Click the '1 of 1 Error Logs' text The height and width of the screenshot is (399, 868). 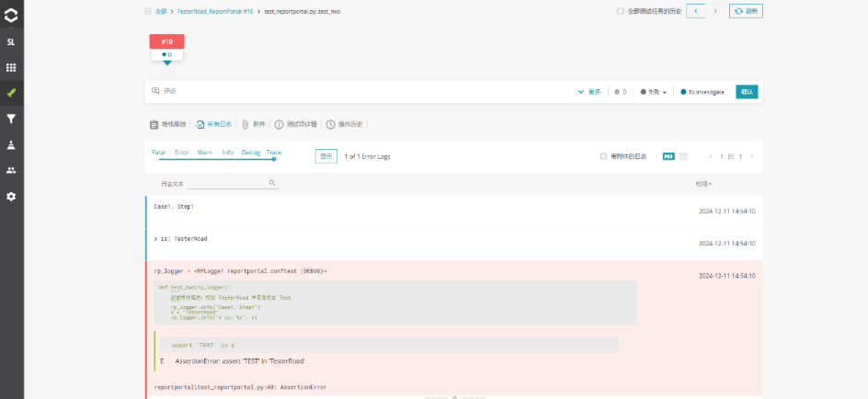tap(367, 156)
